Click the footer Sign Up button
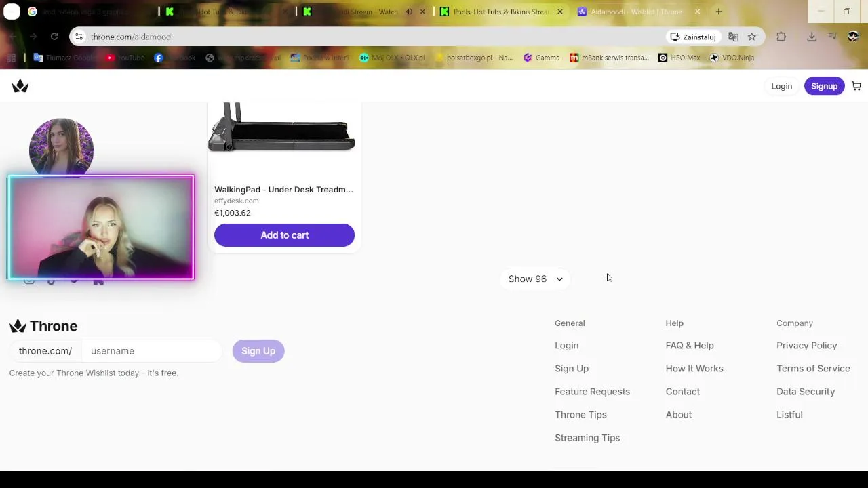 coord(258,351)
